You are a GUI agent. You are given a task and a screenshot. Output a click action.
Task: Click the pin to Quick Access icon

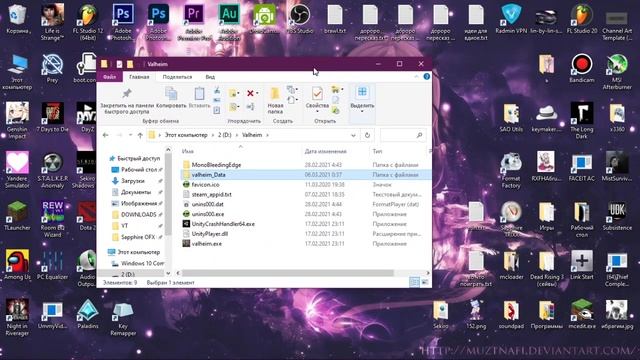[127, 93]
